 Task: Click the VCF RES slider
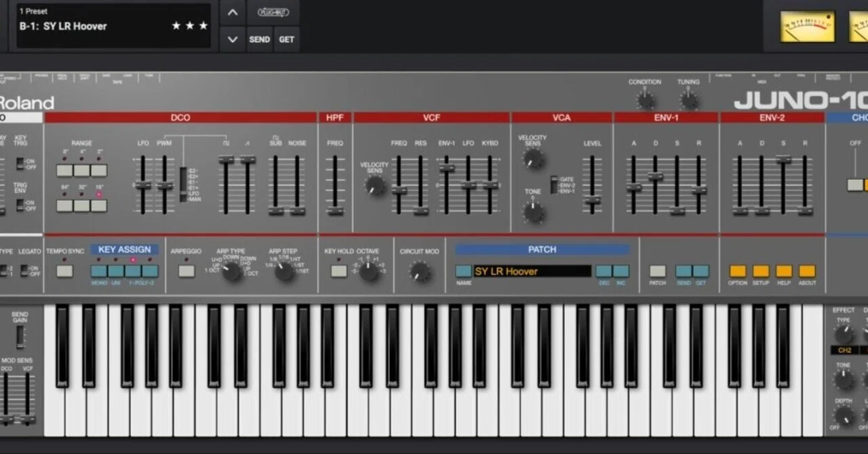(x=420, y=185)
